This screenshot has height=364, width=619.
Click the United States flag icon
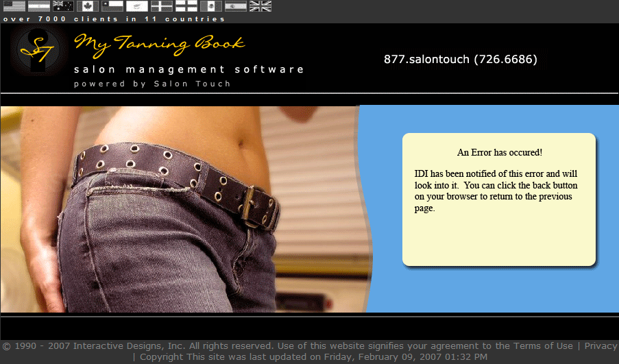[x=14, y=6]
